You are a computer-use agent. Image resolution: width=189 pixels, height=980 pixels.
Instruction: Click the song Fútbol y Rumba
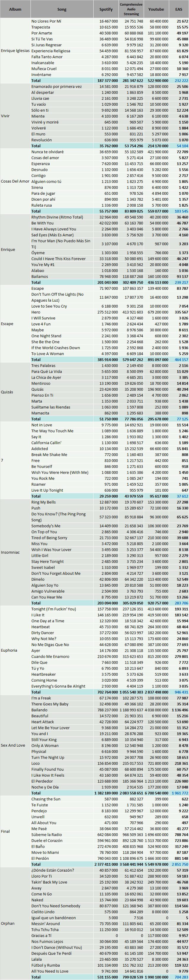45,965
